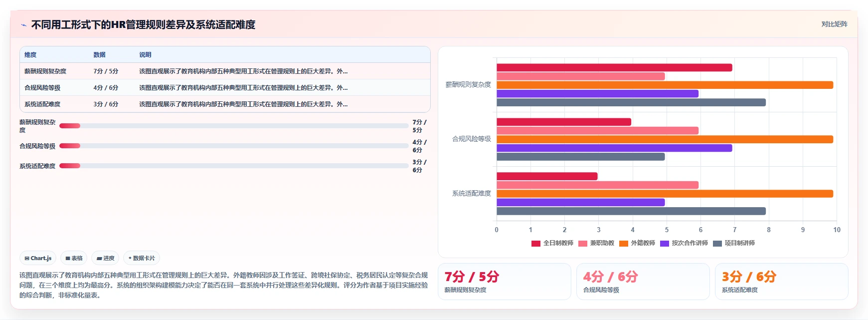Click the 3分 / 6分 table cell
The height and width of the screenshot is (320, 868).
click(106, 104)
